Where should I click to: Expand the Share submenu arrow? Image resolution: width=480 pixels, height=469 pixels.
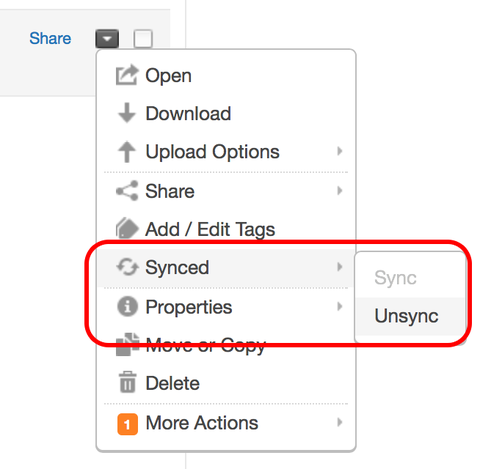(x=339, y=190)
